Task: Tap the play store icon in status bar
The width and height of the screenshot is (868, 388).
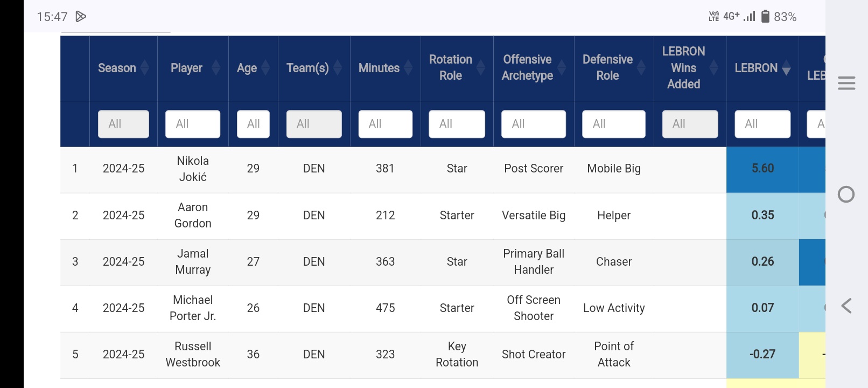Action: [x=81, y=17]
